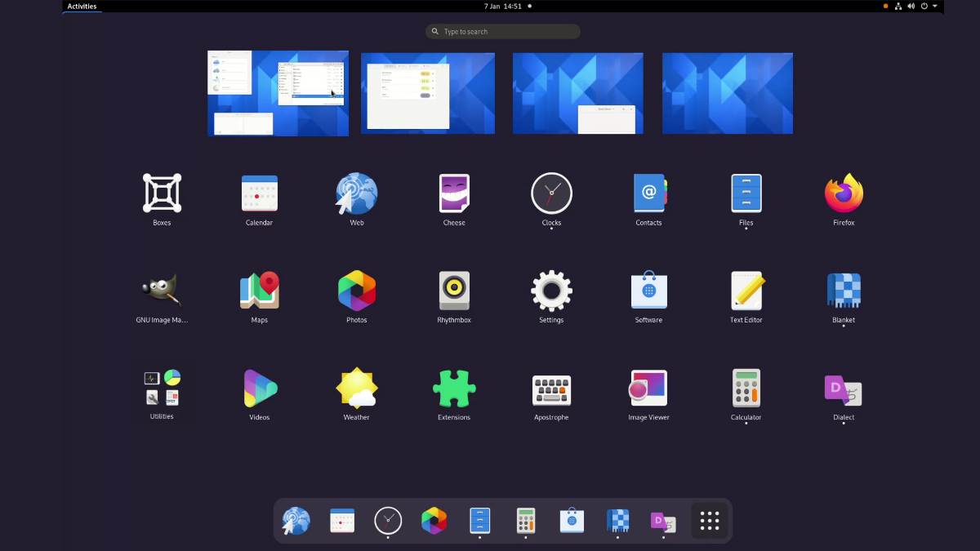Image resolution: width=980 pixels, height=551 pixels.
Task: Toggle Show Applications grid in dock
Action: click(x=710, y=520)
